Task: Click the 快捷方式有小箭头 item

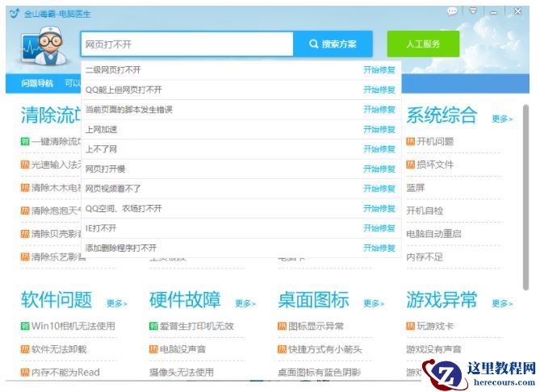Action: 325,349
